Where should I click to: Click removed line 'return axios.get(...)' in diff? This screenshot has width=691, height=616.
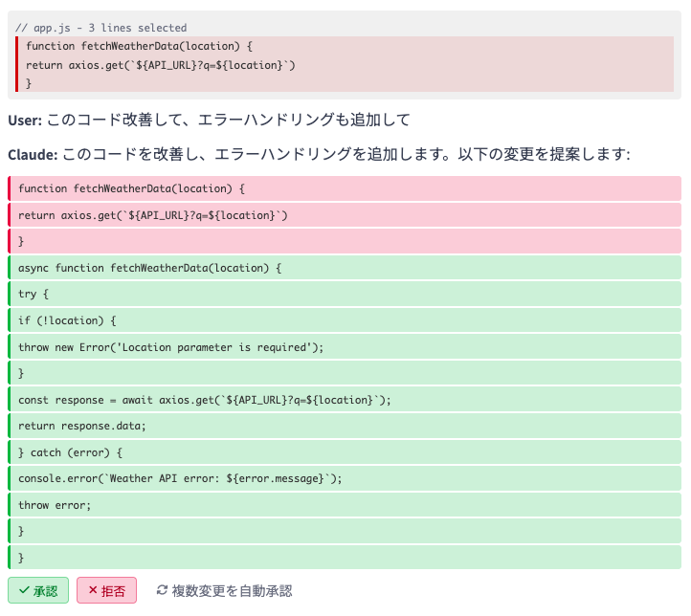point(345,215)
